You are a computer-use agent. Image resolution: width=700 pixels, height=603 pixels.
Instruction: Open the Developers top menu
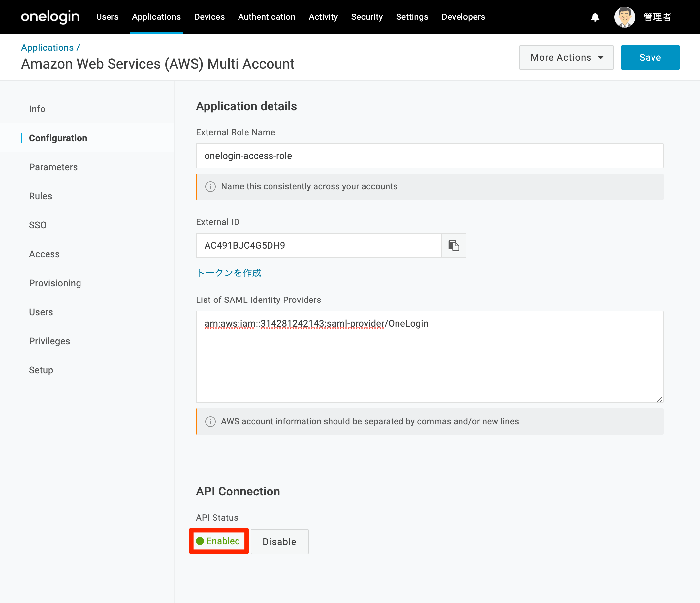463,17
